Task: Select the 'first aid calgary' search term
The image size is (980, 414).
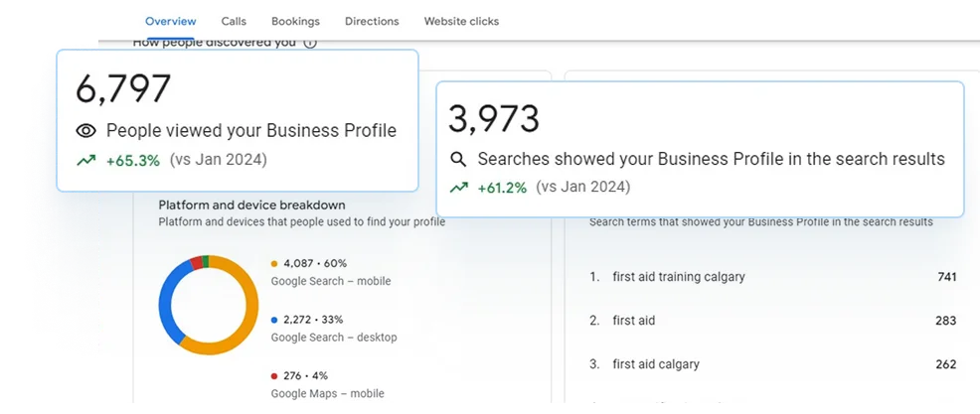Action: [x=655, y=364]
